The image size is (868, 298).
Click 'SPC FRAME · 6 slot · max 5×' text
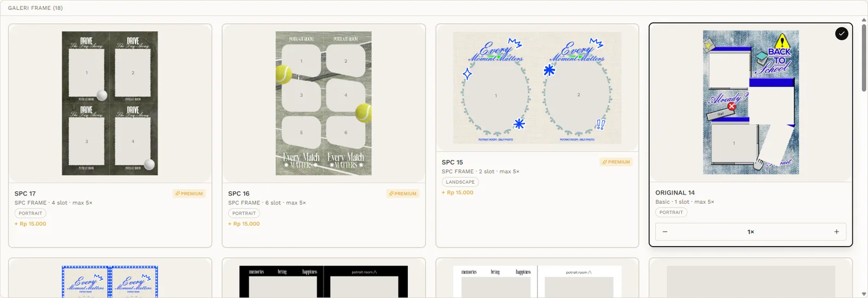[x=267, y=203]
